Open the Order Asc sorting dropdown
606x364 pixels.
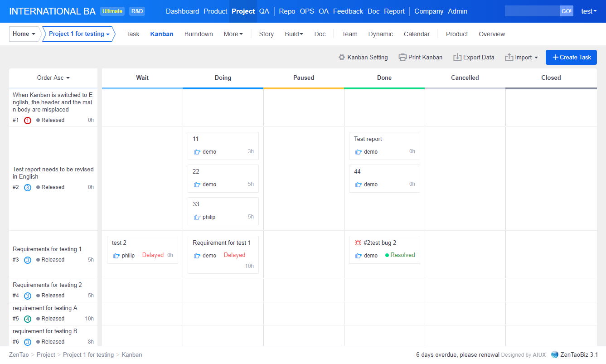[53, 78]
